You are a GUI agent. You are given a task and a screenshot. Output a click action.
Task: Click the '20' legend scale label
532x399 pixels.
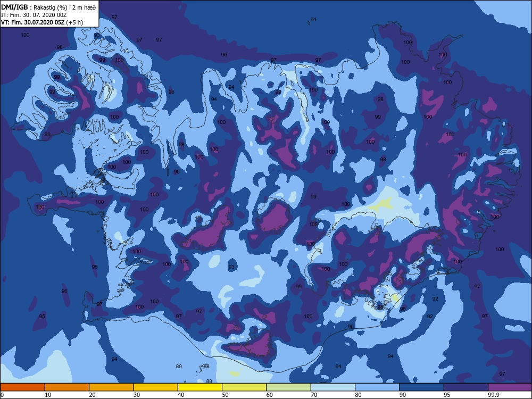[92, 395]
